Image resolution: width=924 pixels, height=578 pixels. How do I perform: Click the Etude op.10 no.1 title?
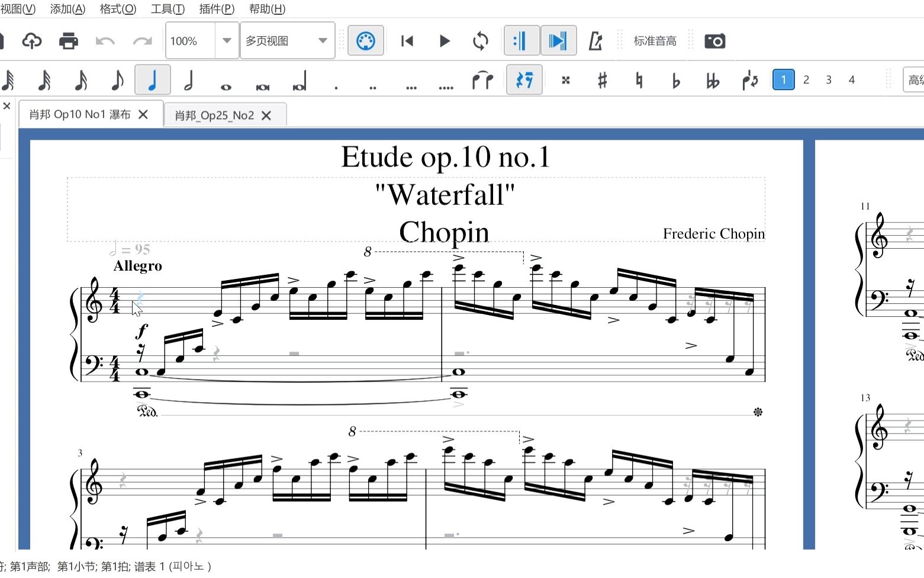coord(445,158)
